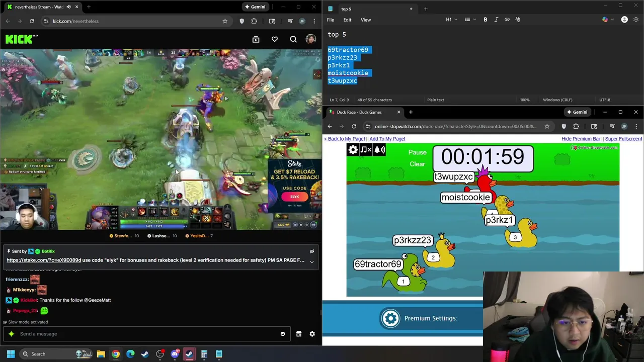Image resolution: width=644 pixels, height=362 pixels.
Task: Add a new Notepad tab
Action: coord(426,9)
